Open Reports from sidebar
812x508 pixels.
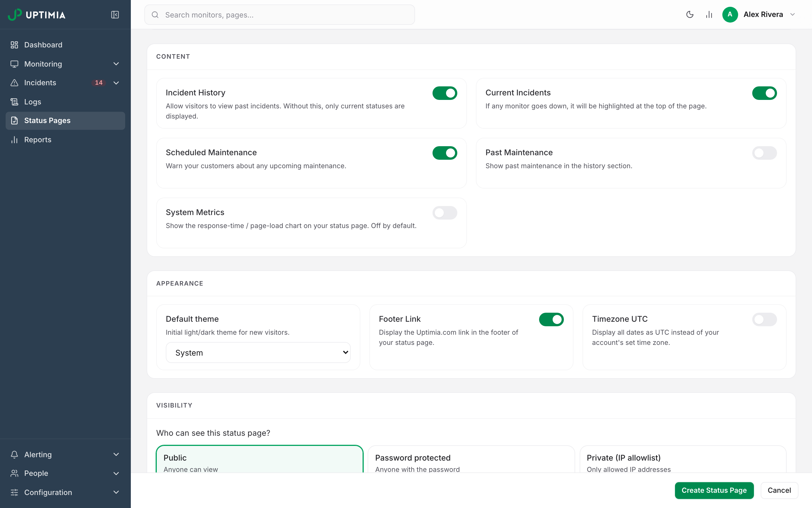[65, 140]
